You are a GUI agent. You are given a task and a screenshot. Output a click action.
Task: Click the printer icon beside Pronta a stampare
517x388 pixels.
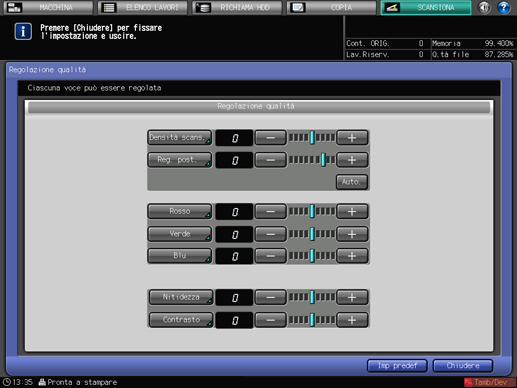42,382
